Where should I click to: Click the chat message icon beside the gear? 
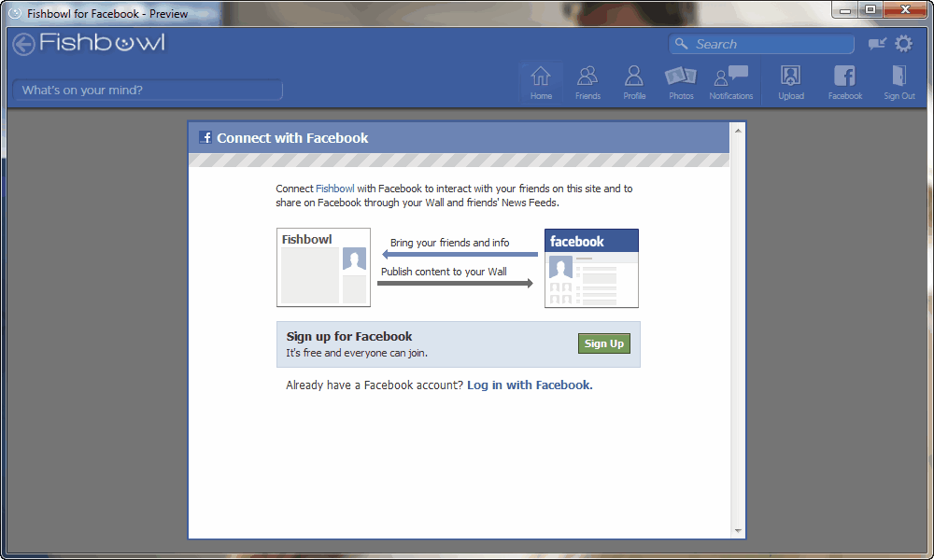(877, 44)
